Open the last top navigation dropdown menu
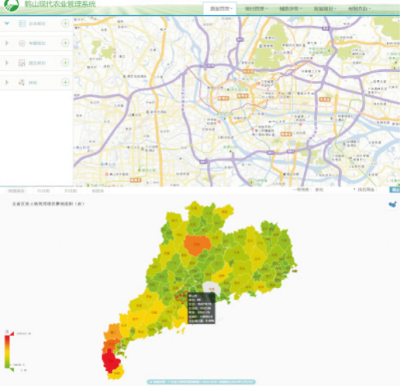This screenshot has height=386, width=400. tap(359, 9)
